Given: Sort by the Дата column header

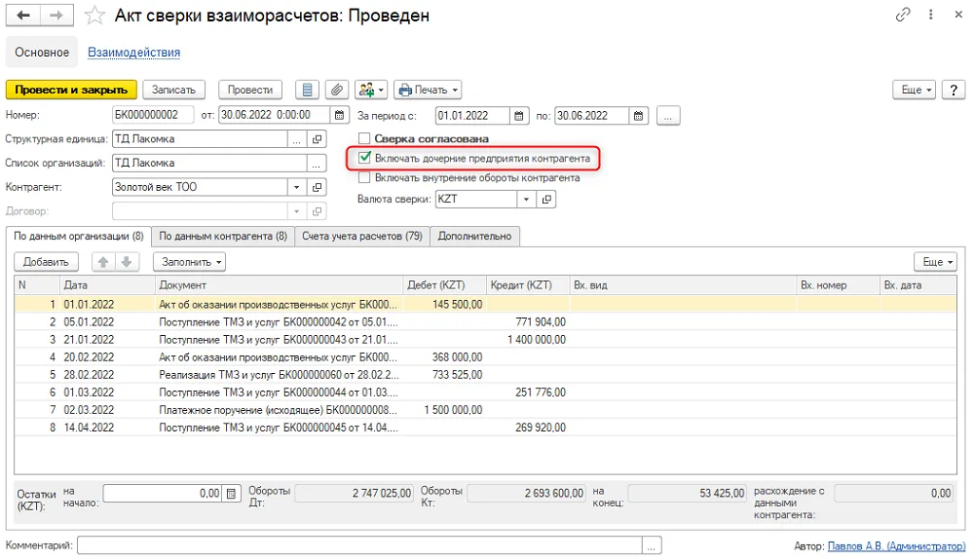Looking at the screenshot, I should tap(107, 285).
